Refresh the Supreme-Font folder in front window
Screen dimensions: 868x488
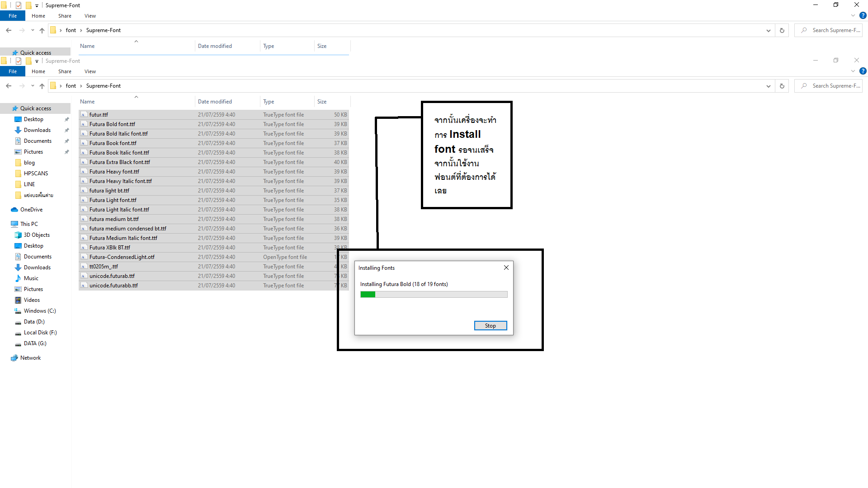(782, 86)
